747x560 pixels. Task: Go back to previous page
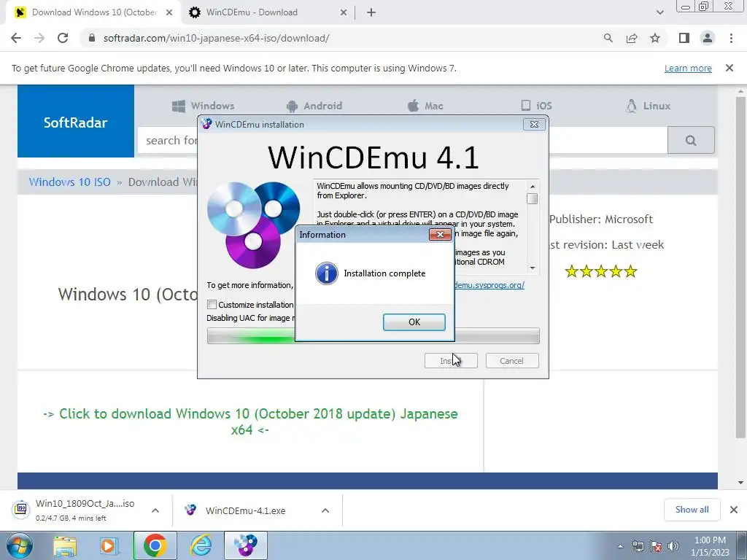click(x=16, y=38)
